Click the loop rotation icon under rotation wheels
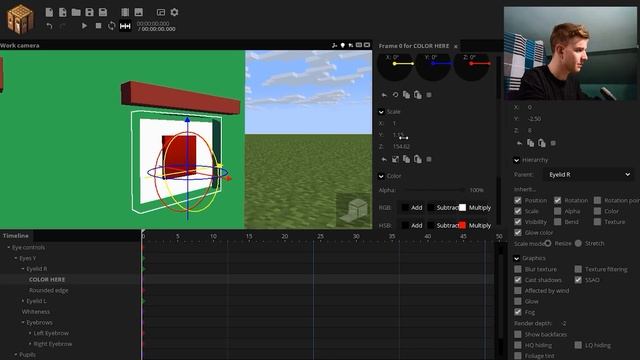640x360 pixels. tap(395, 95)
